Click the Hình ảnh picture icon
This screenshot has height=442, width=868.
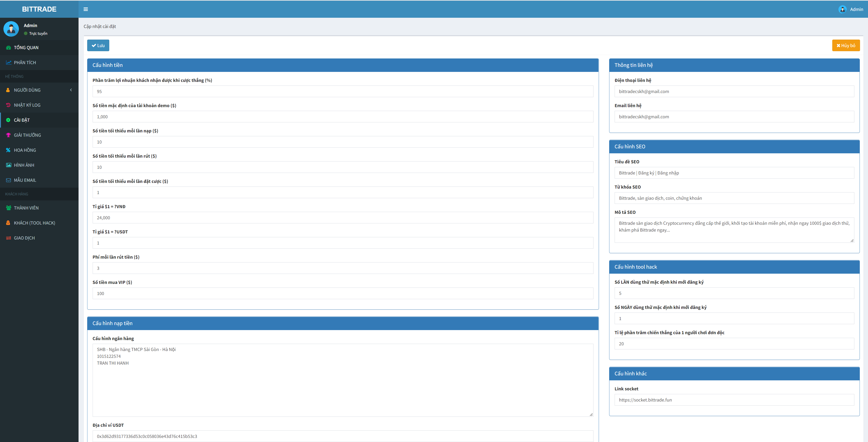8,165
